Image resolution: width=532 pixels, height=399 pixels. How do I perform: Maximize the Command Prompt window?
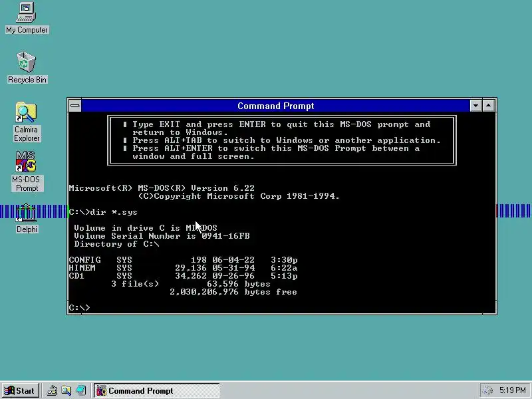coord(489,106)
